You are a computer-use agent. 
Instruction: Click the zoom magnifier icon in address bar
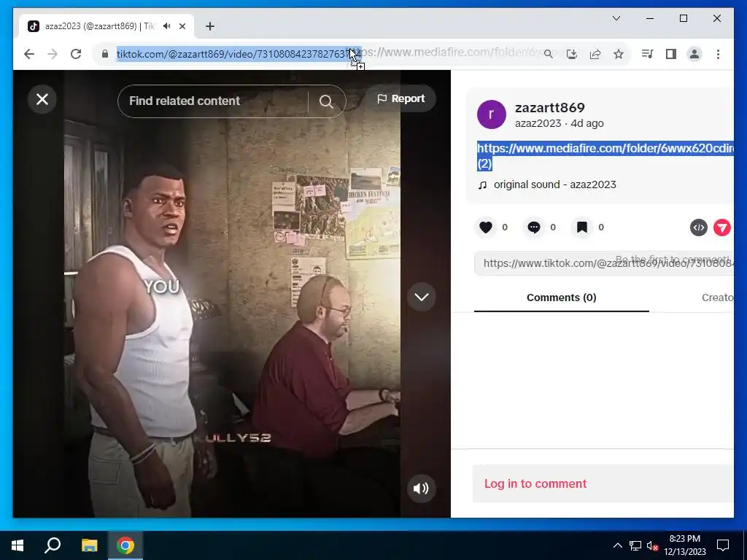549,54
